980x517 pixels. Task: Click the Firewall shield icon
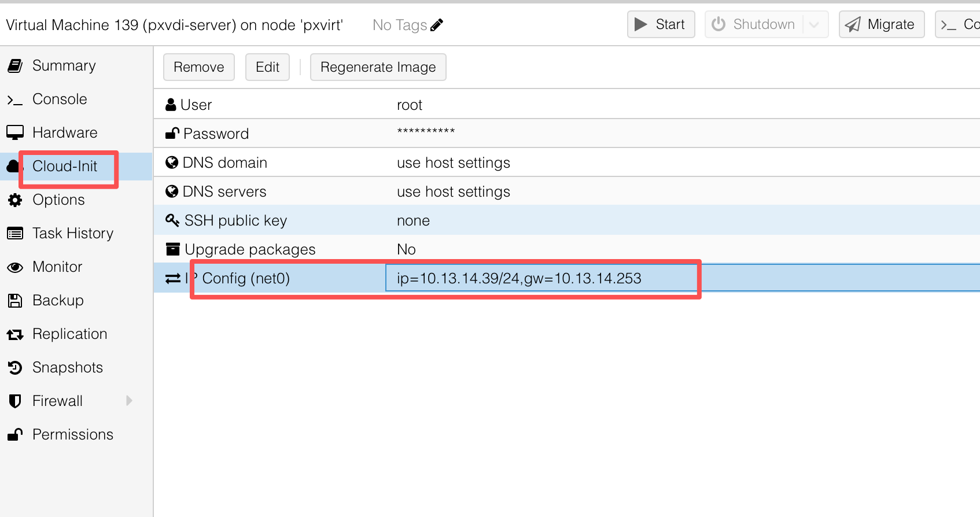click(x=15, y=401)
